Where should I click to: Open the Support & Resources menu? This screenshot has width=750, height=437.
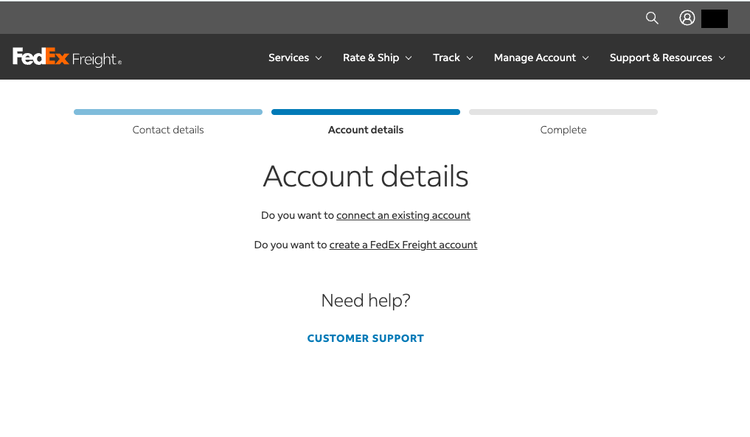coord(667,58)
